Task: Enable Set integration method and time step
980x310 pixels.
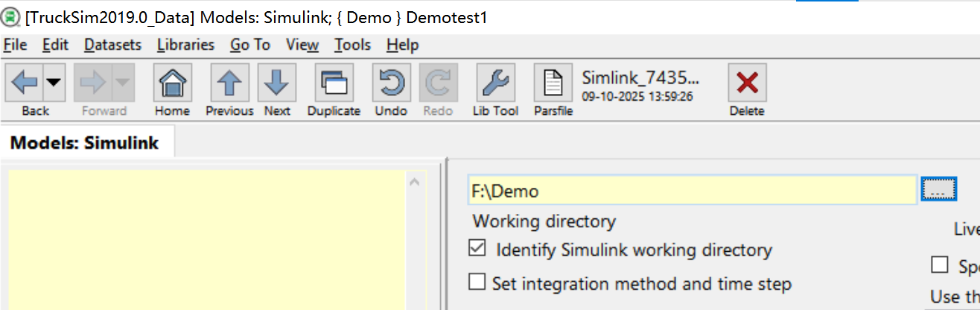Action: click(477, 282)
